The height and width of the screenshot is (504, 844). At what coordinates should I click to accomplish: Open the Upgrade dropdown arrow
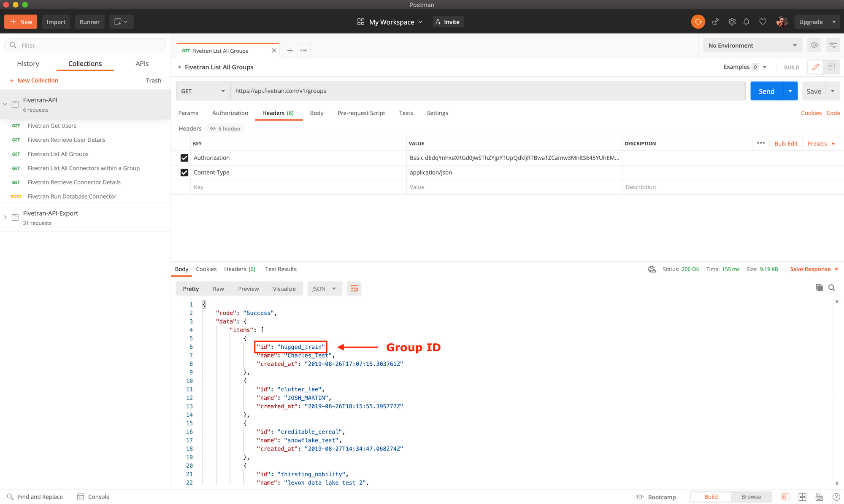[834, 22]
